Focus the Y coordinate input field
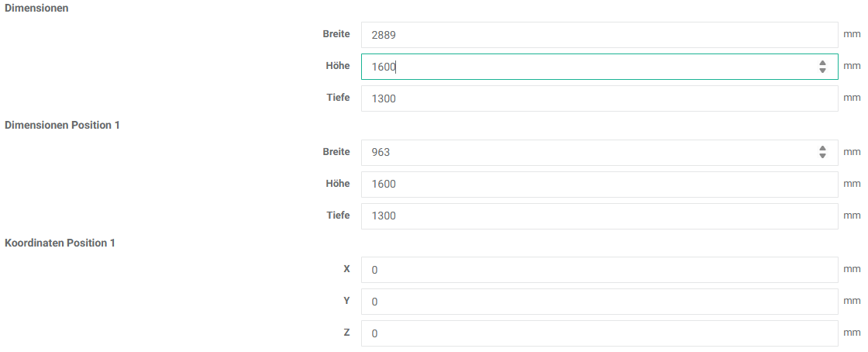868x352 pixels. [598, 302]
